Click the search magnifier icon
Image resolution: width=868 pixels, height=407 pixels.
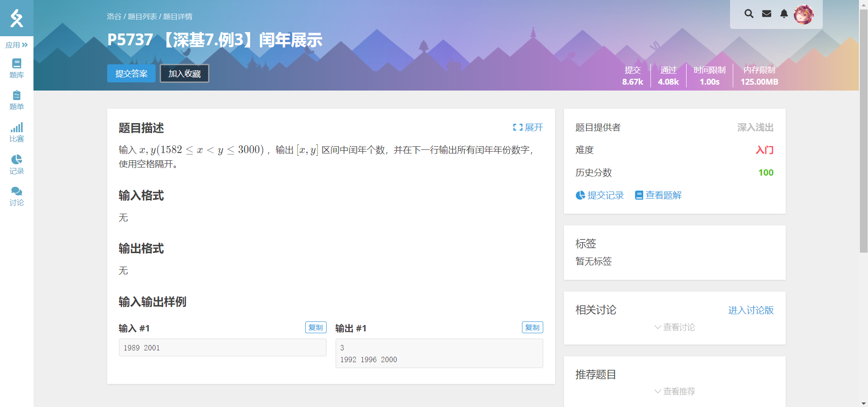(749, 14)
